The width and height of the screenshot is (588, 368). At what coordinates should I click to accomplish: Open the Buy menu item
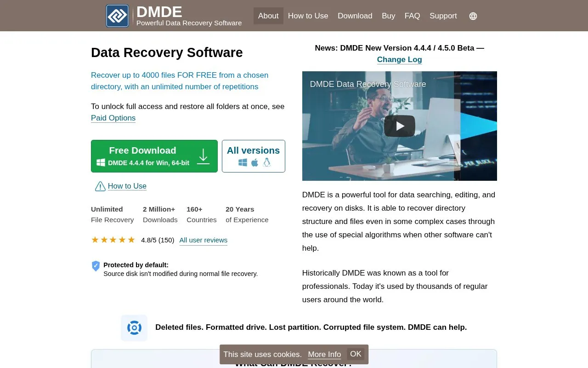point(389,16)
